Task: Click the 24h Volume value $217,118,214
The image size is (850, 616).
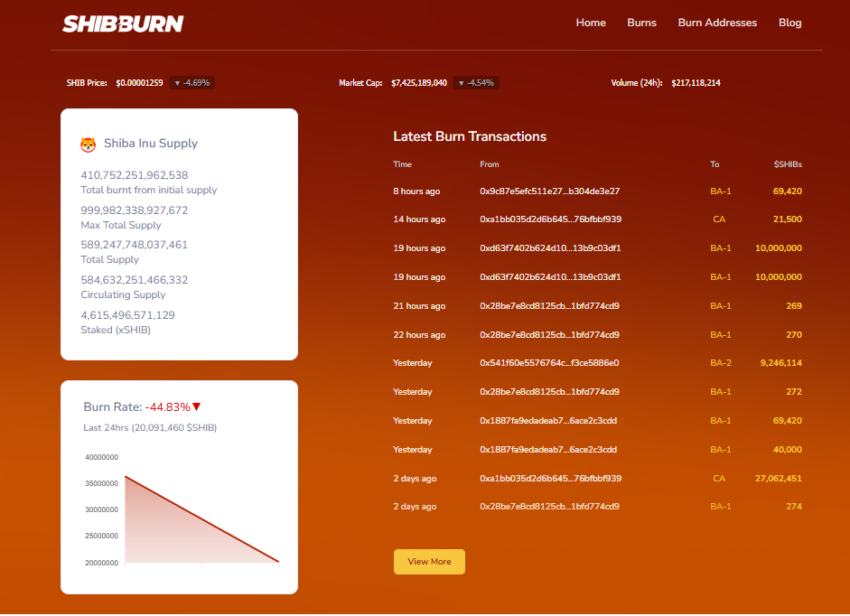Action: (696, 83)
